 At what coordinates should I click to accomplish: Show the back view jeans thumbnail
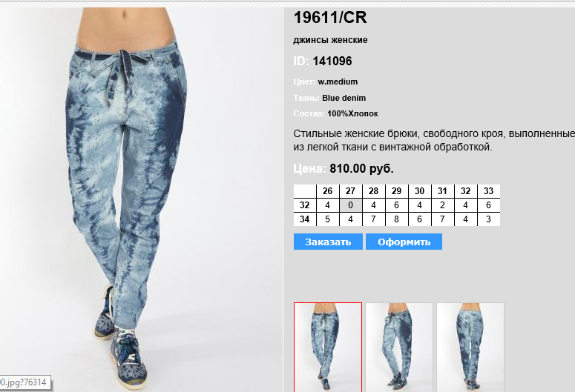click(470, 347)
